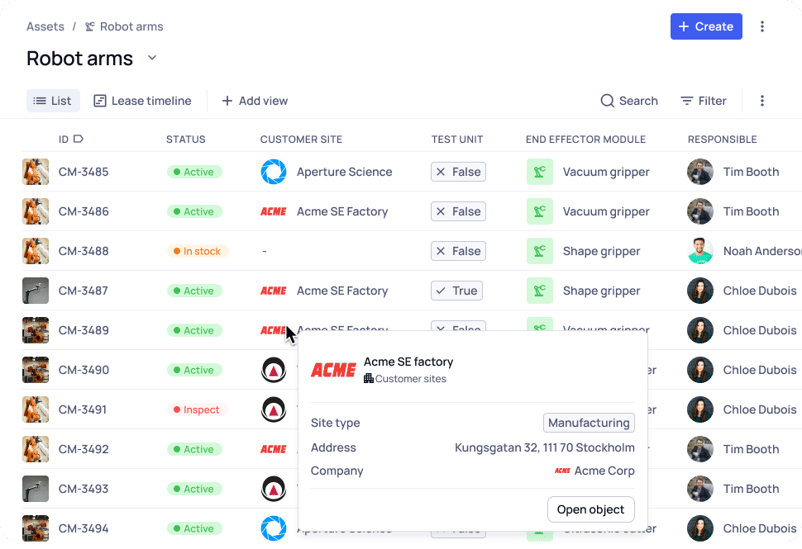802x549 pixels.
Task: Click Shape gripper icon in CM-3487 row
Action: tap(540, 291)
